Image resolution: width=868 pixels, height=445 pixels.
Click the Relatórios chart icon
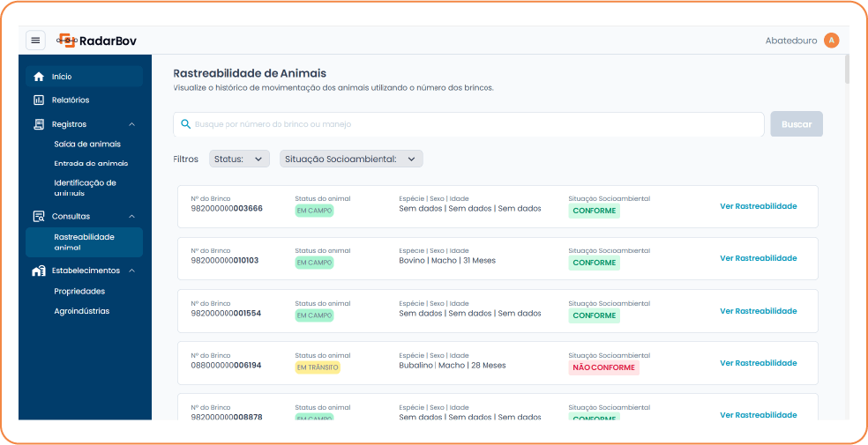(x=39, y=100)
